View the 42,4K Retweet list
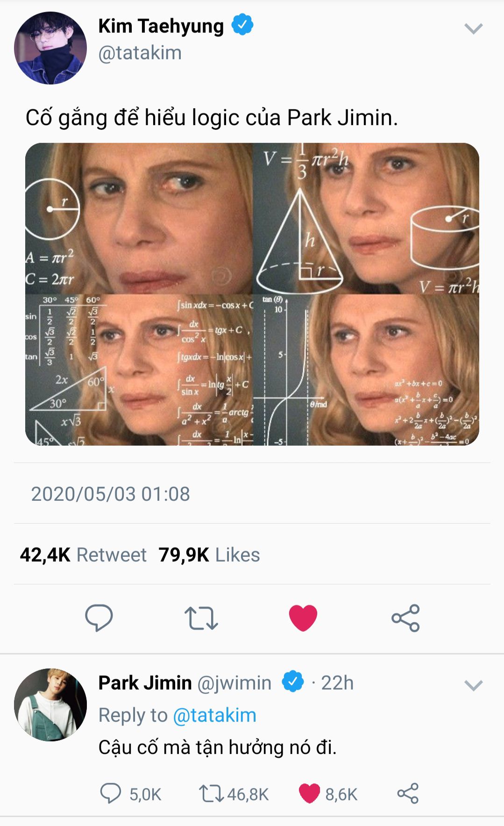Image resolution: width=504 pixels, height=826 pixels. tap(83, 555)
